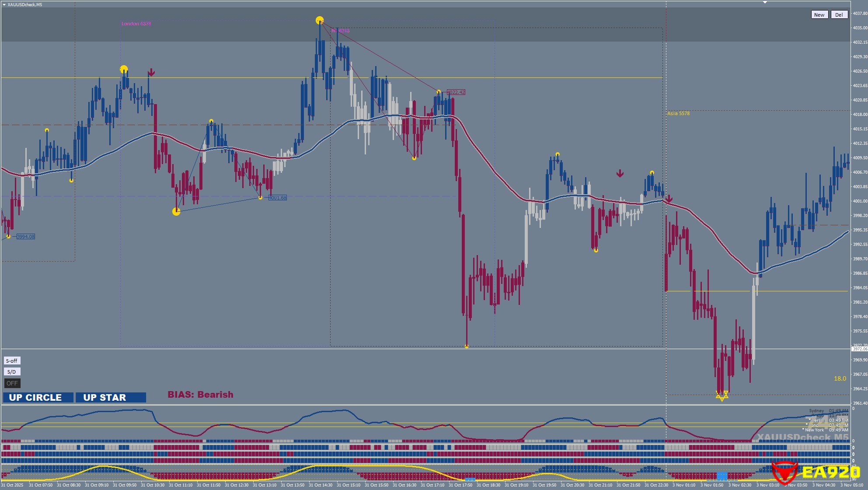Click the large yellow circle at the chart's highest peak

tap(320, 20)
